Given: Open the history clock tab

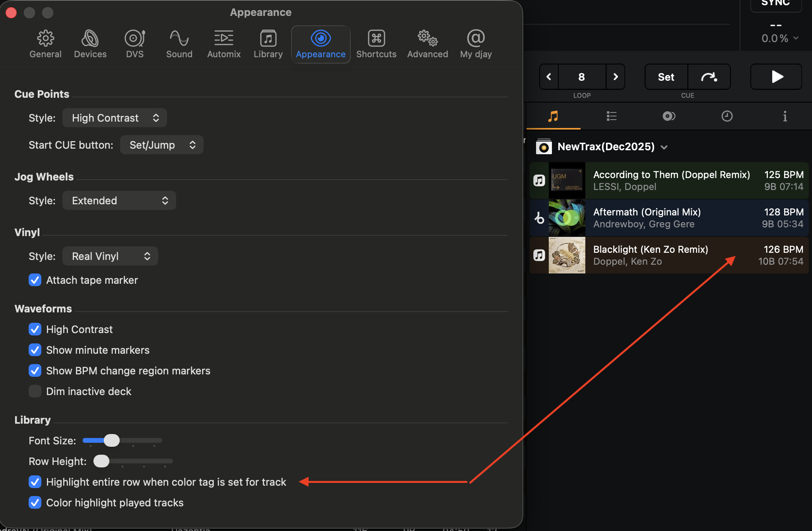Looking at the screenshot, I should (727, 116).
